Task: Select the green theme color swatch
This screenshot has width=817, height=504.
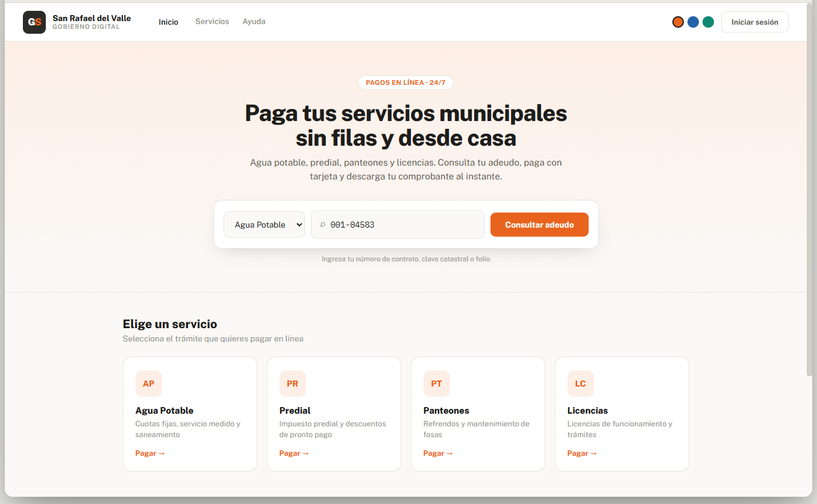Action: [709, 22]
